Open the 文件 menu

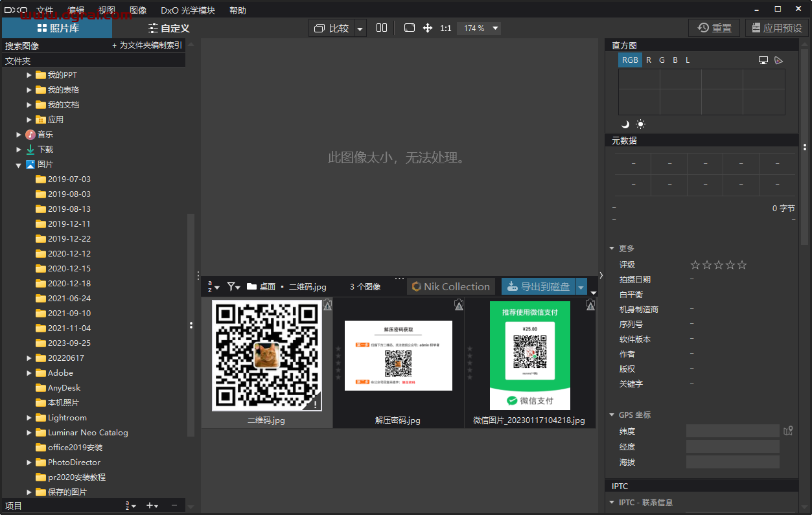click(x=45, y=10)
